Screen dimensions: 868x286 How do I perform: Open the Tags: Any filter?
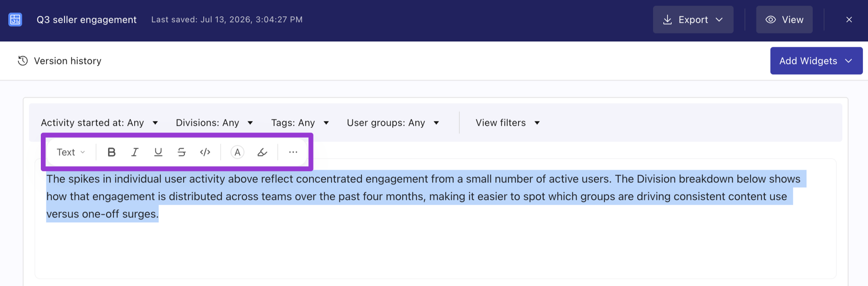coord(300,123)
